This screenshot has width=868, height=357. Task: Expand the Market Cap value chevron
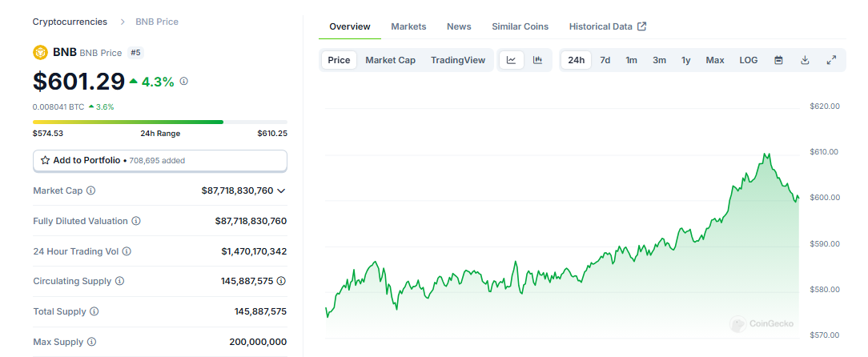[281, 191]
